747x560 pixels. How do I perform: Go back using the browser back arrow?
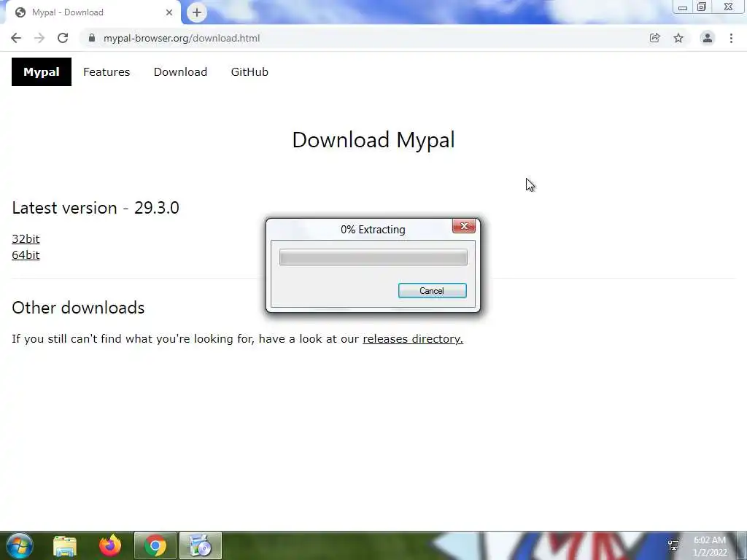point(16,38)
